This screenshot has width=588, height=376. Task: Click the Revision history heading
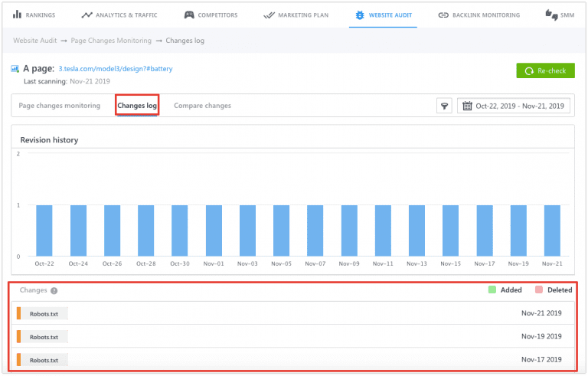click(49, 140)
